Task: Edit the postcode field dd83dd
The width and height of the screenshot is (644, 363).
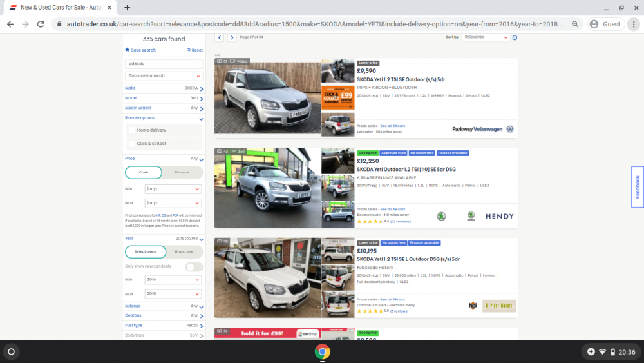Action: (x=164, y=64)
